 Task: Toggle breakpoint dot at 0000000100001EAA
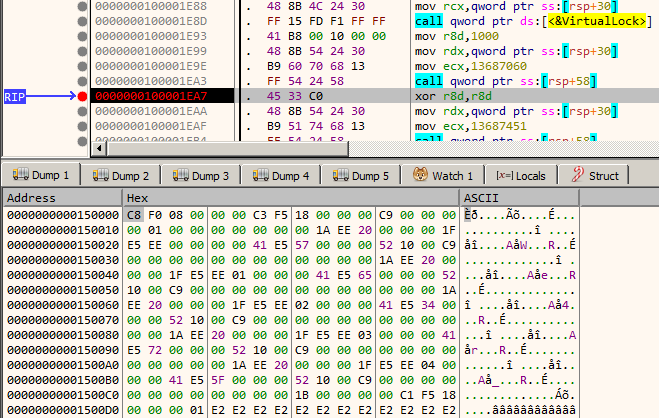[82, 111]
